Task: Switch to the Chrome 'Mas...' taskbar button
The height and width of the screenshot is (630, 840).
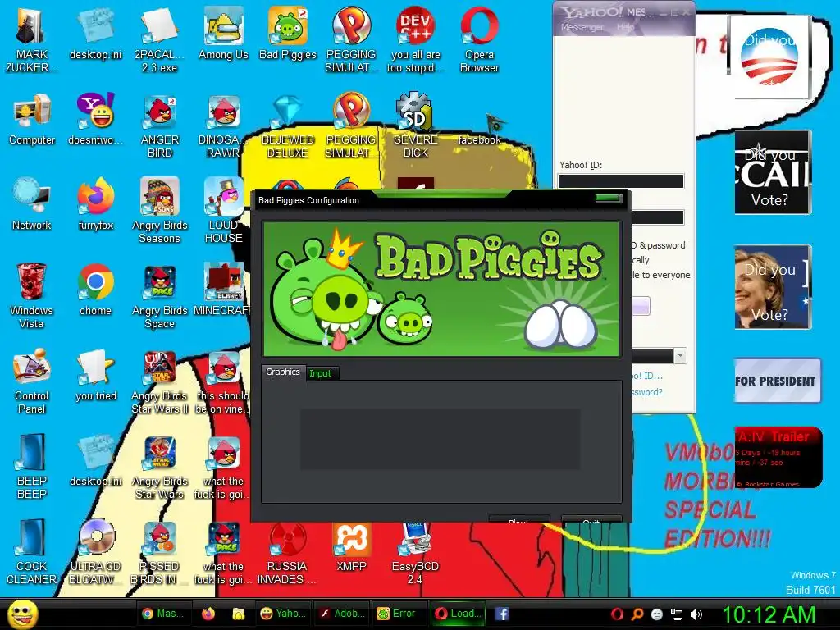Action: [x=163, y=614]
